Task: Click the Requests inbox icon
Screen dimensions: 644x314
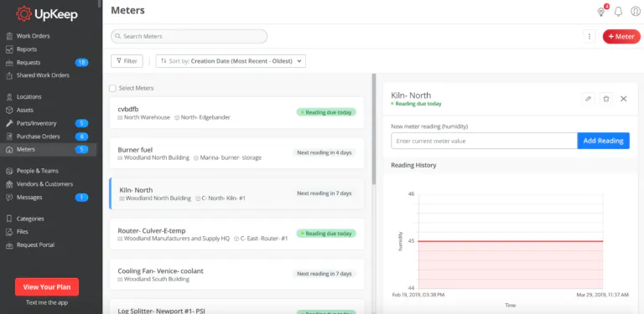Action: 10,63
